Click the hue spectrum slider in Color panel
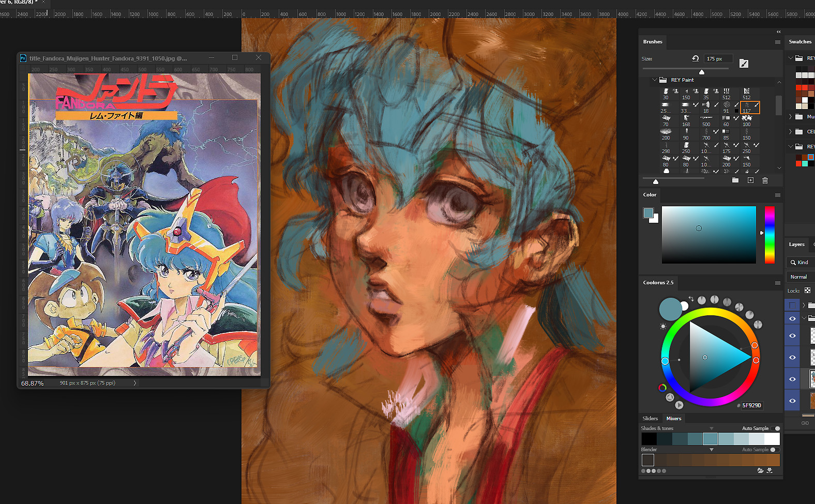The image size is (815, 504). click(x=769, y=234)
